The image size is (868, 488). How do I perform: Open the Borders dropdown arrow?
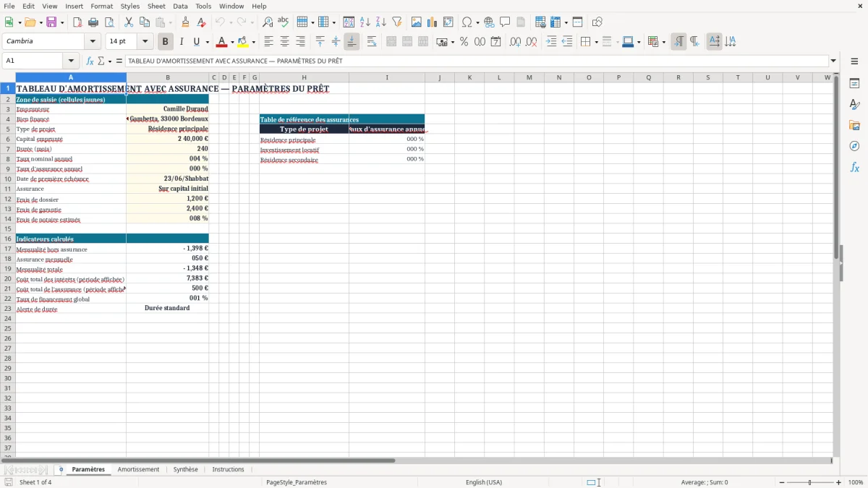[596, 42]
